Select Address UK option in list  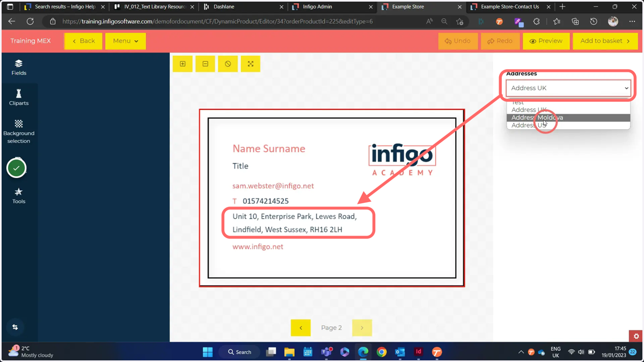[x=568, y=109]
